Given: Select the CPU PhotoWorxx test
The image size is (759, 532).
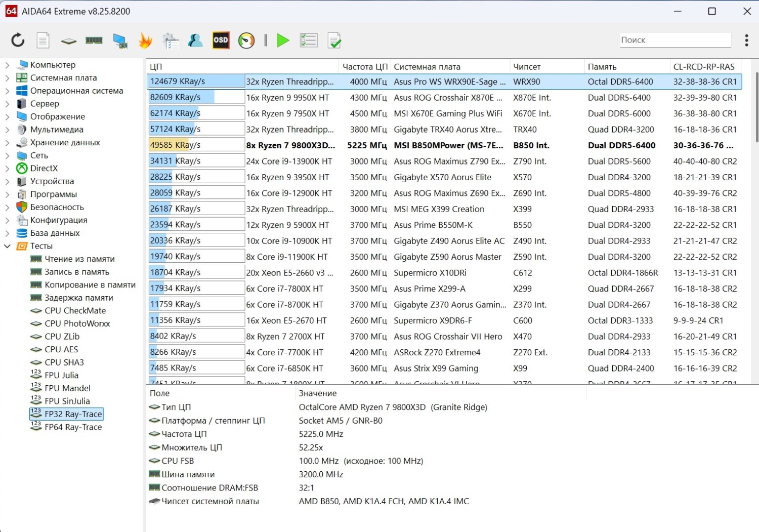Looking at the screenshot, I should click(x=77, y=323).
